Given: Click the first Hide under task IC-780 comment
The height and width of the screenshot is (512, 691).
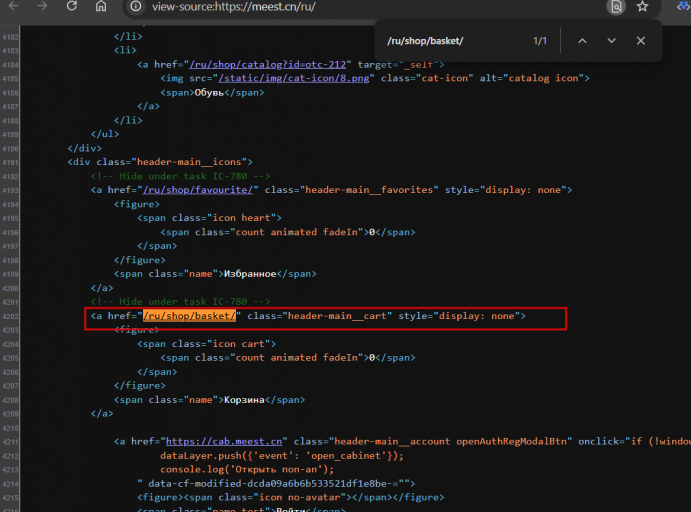Looking at the screenshot, I should [180, 176].
